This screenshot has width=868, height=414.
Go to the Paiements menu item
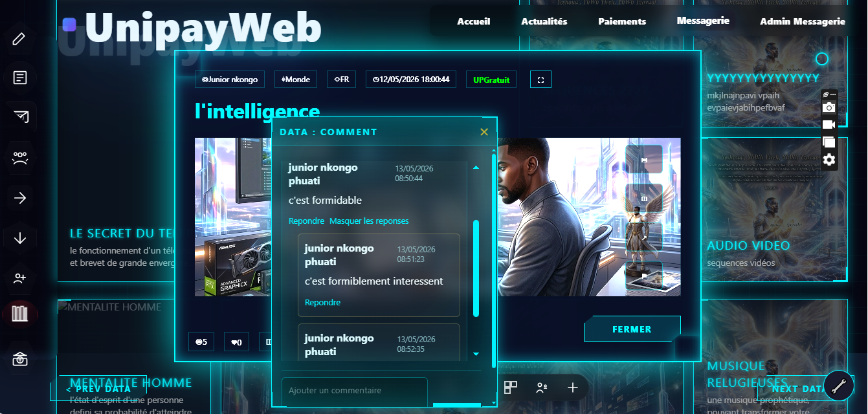622,21
